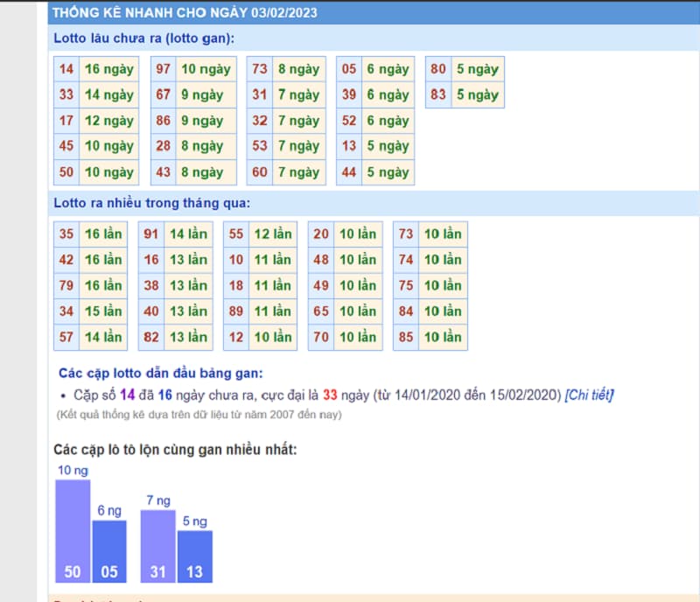Click lotto gan number 97 cell

point(164,69)
